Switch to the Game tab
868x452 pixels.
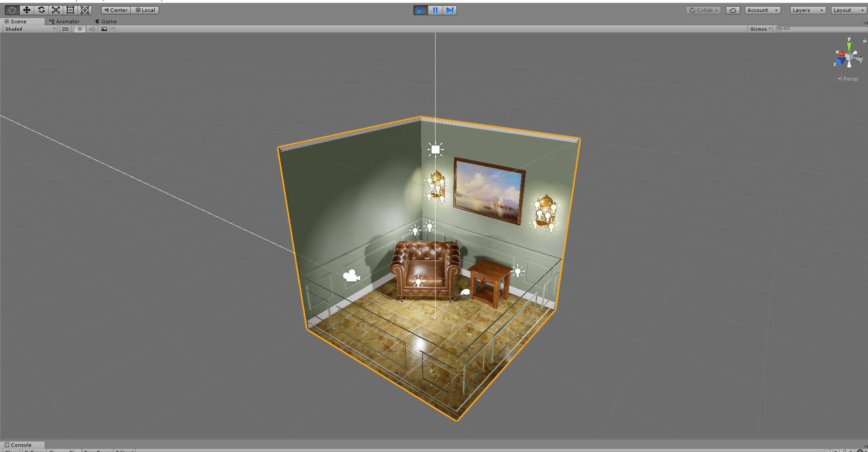click(106, 21)
